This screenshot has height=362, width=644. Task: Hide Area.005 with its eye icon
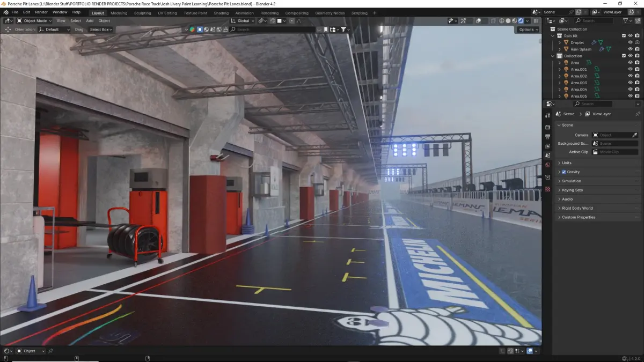pos(631,96)
